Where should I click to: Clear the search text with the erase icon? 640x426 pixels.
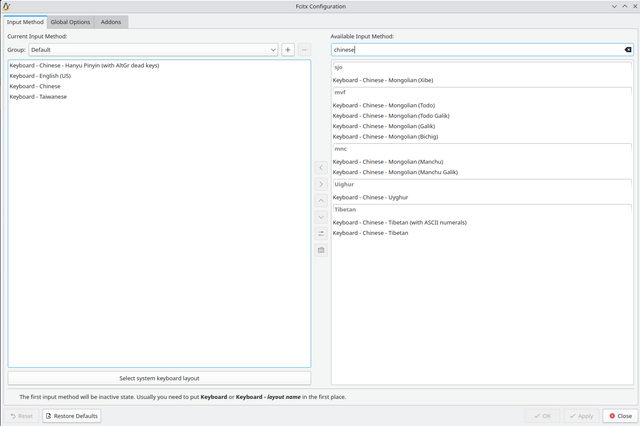click(628, 50)
